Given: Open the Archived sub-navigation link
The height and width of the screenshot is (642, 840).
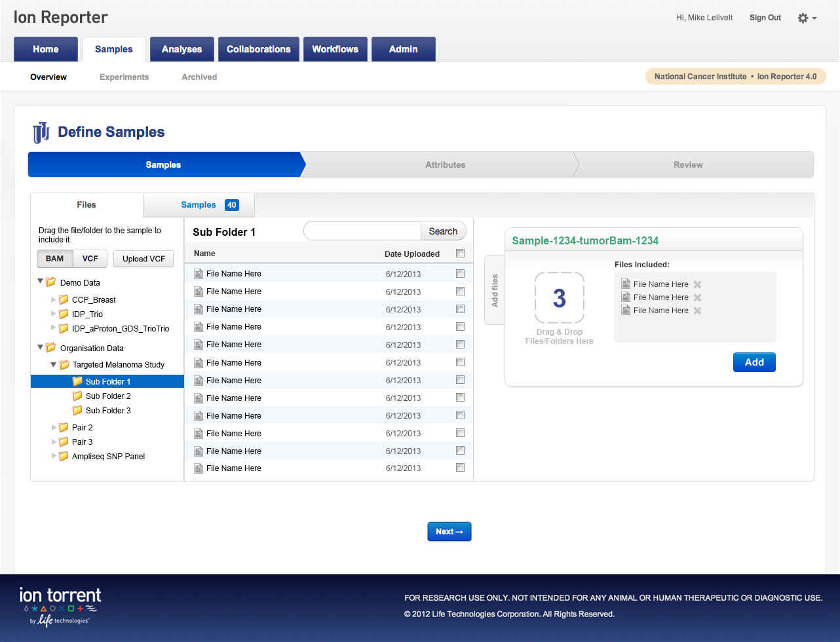Looking at the screenshot, I should click(x=199, y=77).
